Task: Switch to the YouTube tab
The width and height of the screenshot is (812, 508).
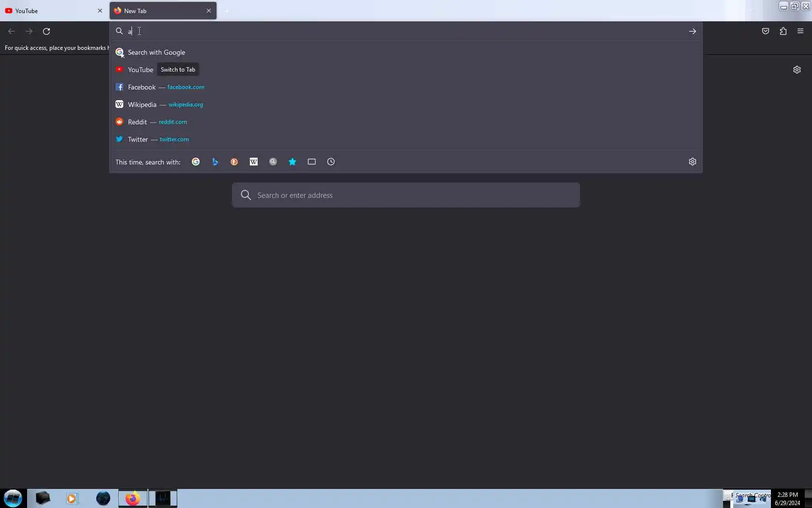Action: coord(53,11)
